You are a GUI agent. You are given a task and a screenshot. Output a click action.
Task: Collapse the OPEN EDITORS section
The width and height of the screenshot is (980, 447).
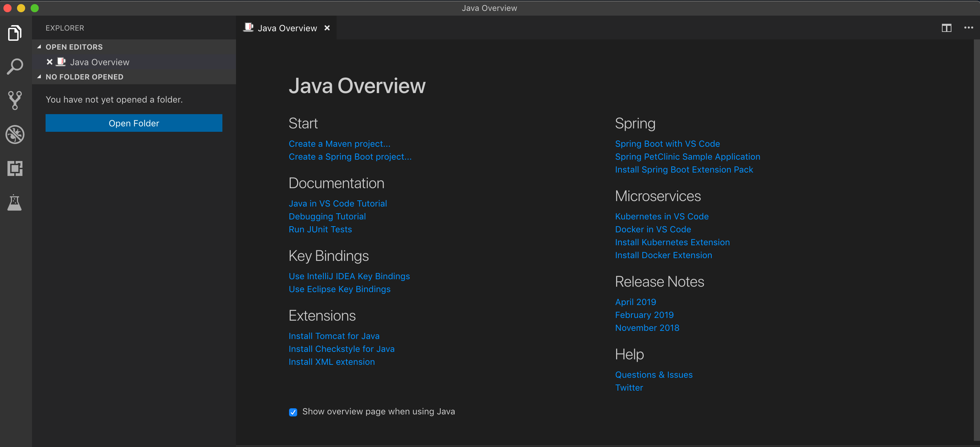point(39,47)
